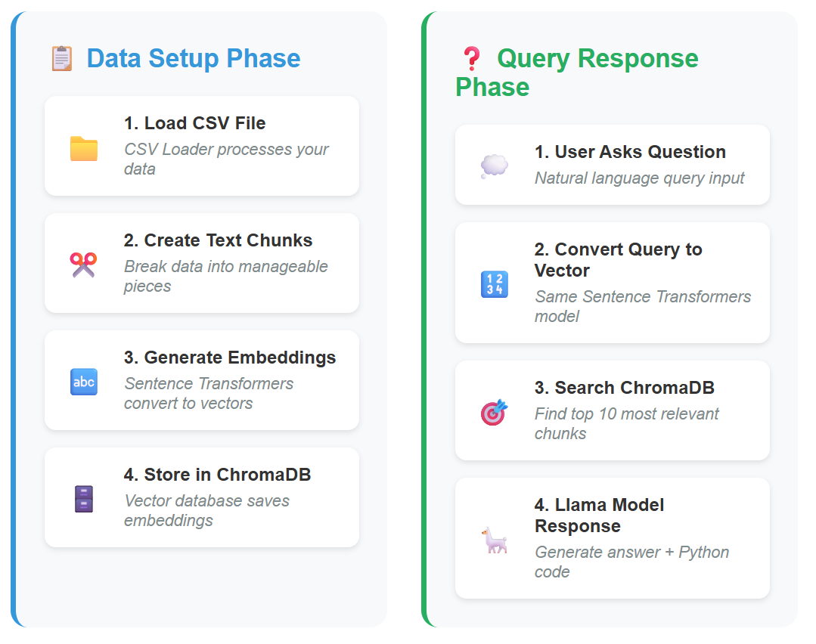
Task: Click the purple file cabinet icon
Action: point(83,499)
